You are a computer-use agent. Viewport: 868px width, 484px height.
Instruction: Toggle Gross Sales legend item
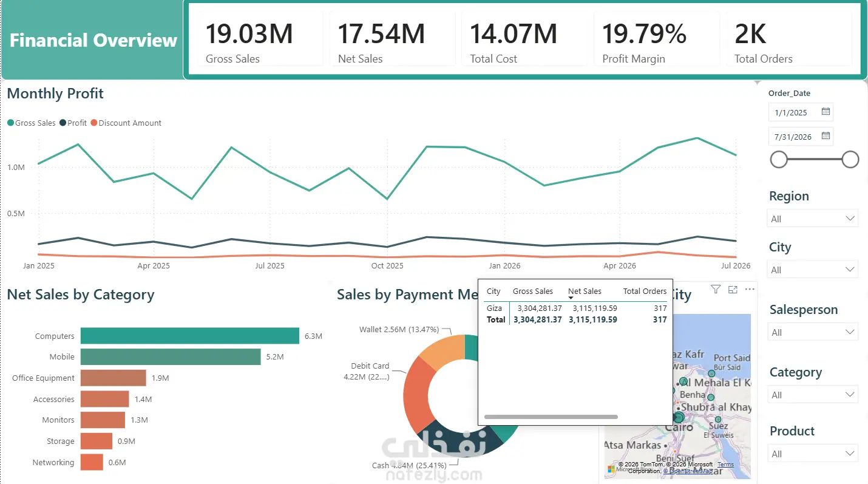click(x=32, y=123)
